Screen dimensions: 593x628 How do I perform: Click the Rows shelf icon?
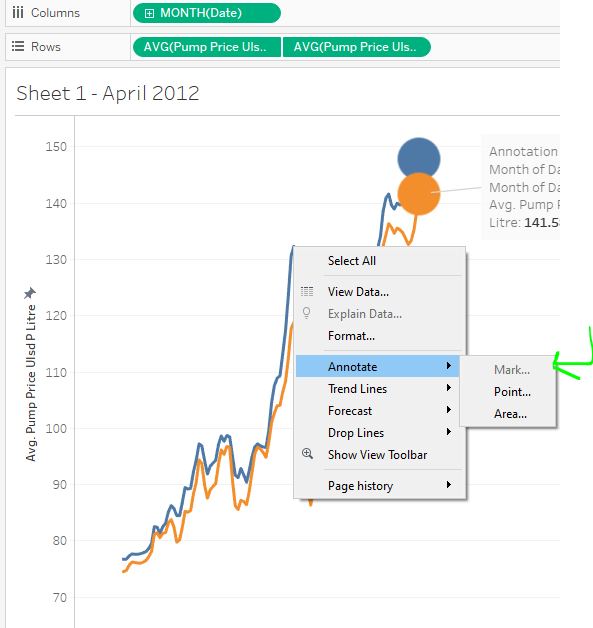(x=18, y=46)
